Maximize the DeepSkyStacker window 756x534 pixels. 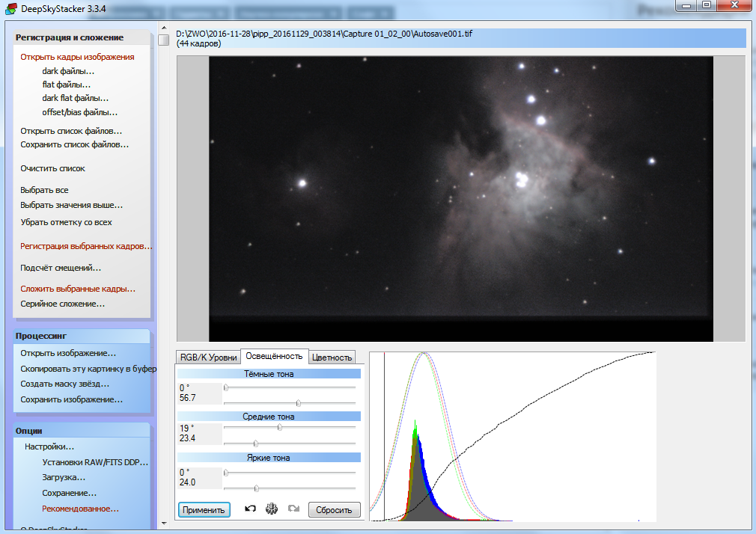pyautogui.click(x=707, y=6)
